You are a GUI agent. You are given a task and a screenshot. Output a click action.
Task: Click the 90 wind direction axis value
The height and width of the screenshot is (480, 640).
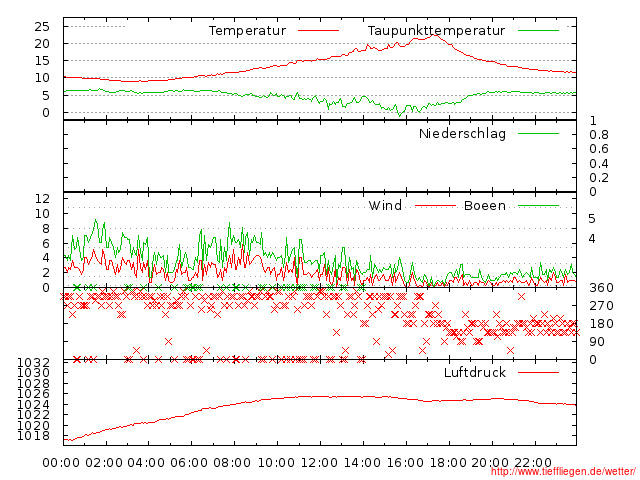(x=597, y=342)
